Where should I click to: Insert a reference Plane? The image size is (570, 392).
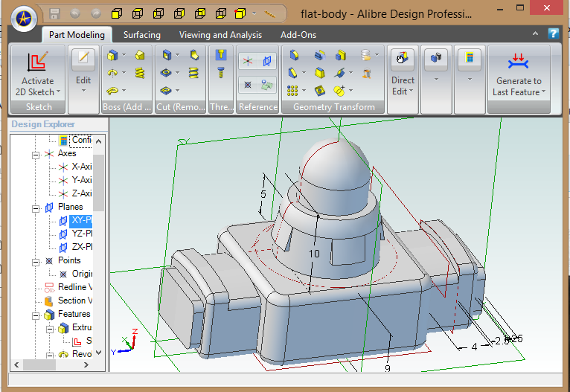[x=267, y=61]
